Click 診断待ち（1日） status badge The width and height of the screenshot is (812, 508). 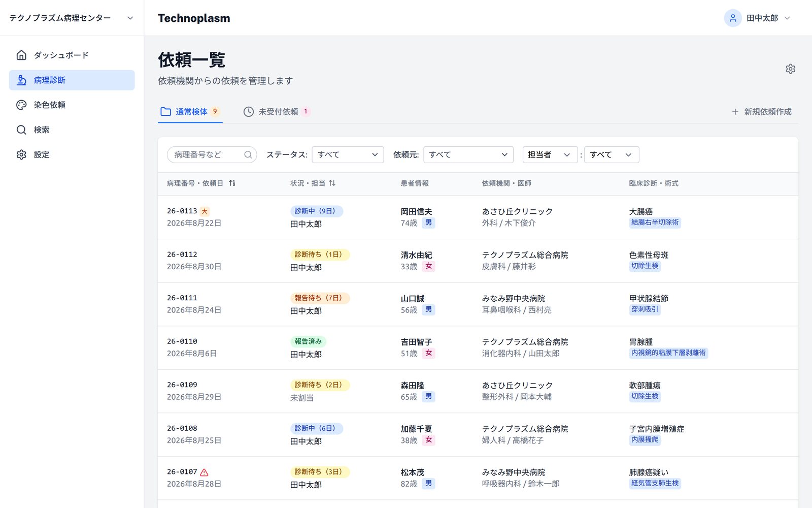click(320, 255)
